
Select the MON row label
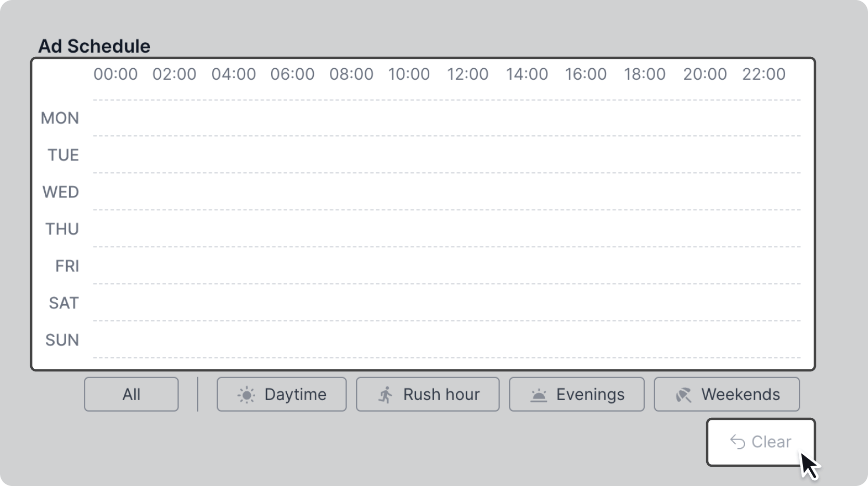point(60,118)
